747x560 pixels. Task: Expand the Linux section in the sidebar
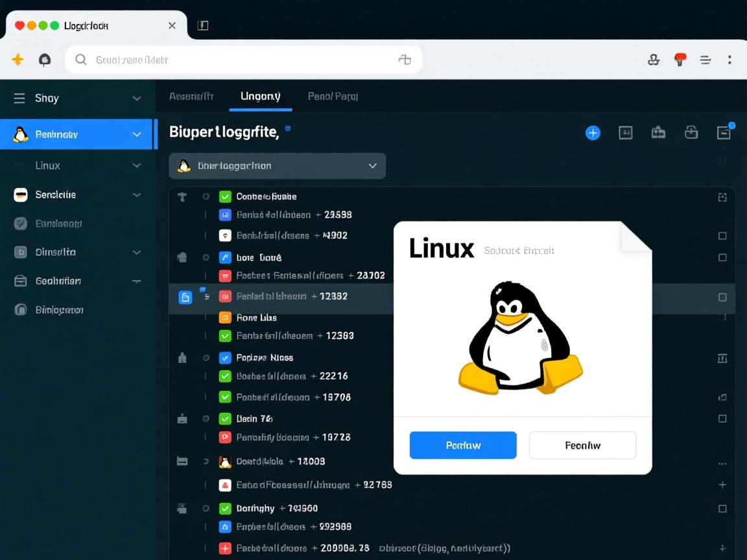tap(136, 165)
